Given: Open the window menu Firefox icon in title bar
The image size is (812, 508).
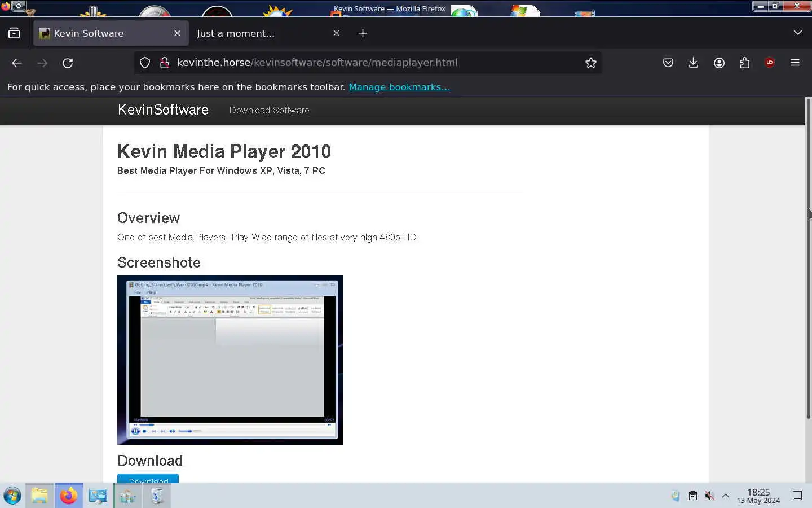Looking at the screenshot, I should point(6,6).
